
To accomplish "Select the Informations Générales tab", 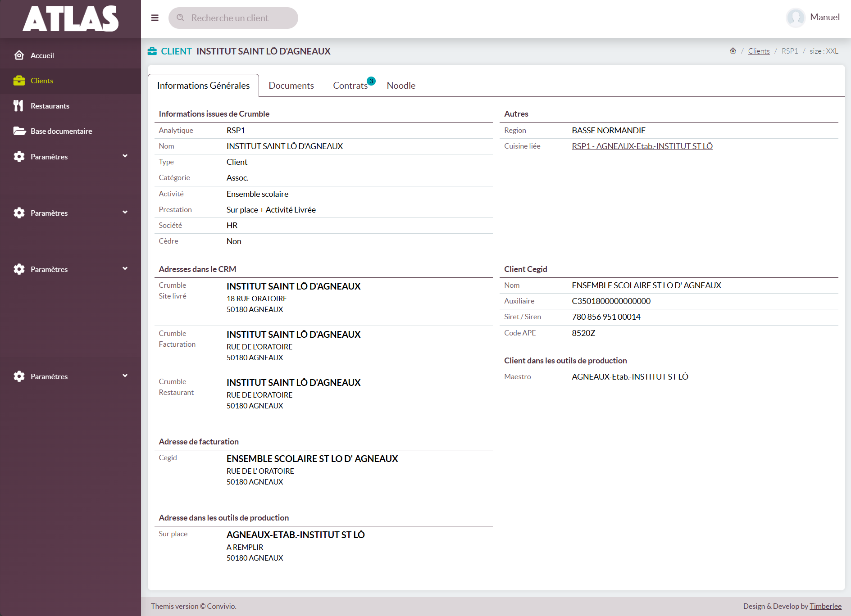I will 203,86.
